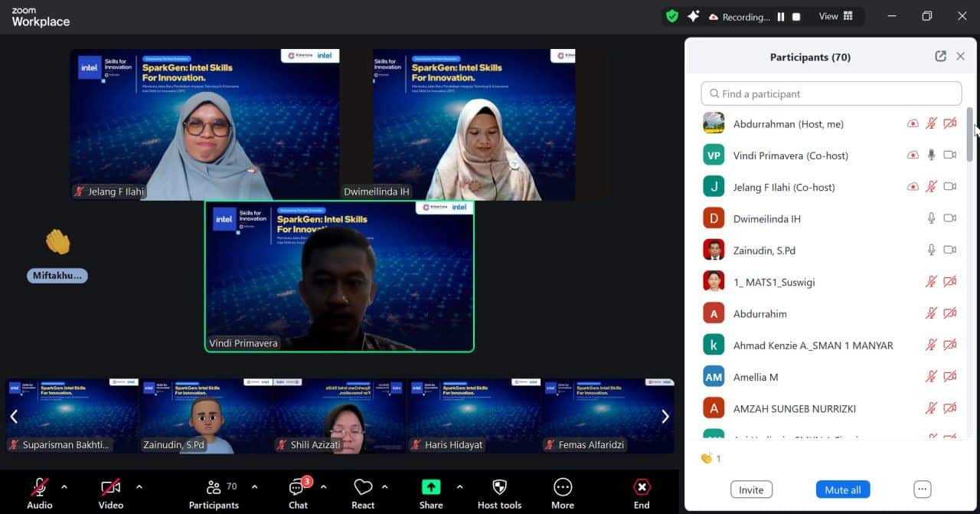Click the AI Companion sparkle icon
The width and height of the screenshot is (980, 514).
tap(694, 16)
